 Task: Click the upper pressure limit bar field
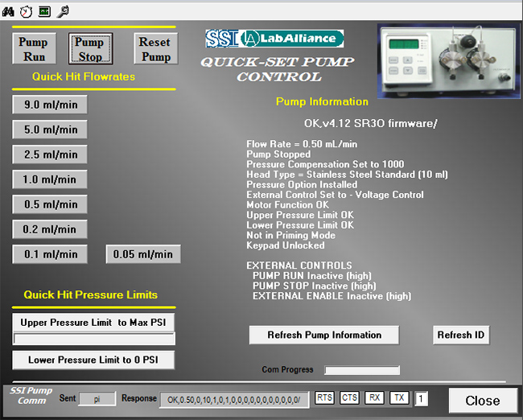point(94,339)
